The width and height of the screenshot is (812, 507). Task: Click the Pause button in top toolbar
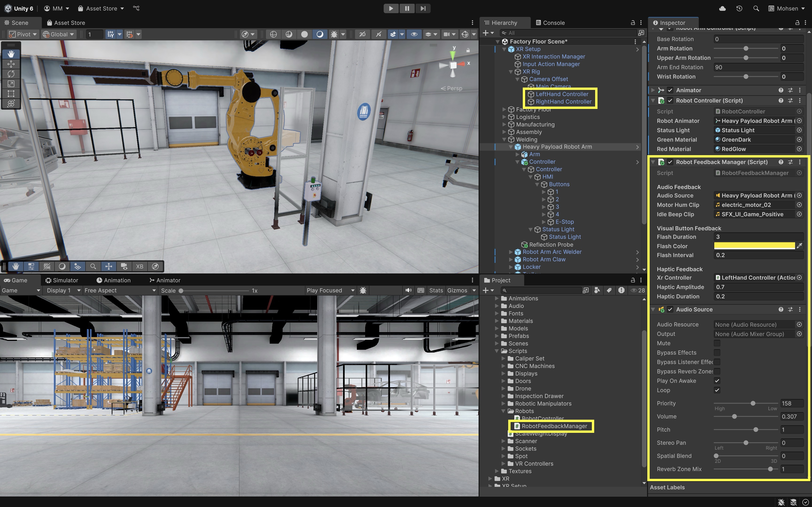(407, 8)
